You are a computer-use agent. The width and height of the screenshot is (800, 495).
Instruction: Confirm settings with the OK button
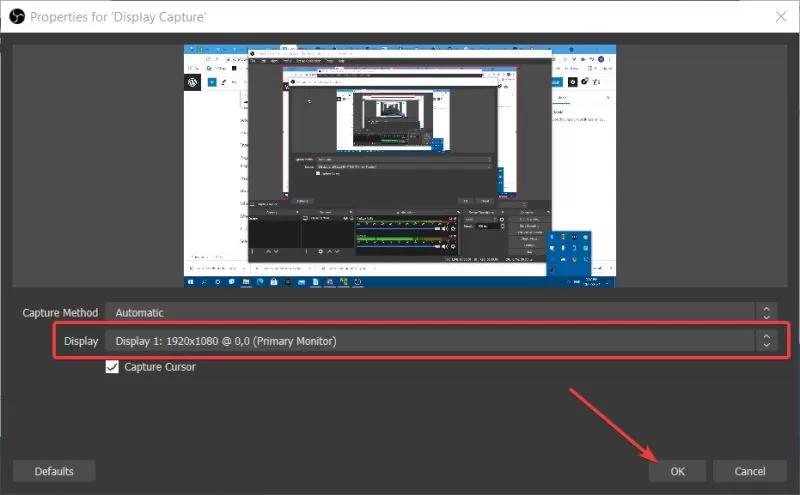678,471
